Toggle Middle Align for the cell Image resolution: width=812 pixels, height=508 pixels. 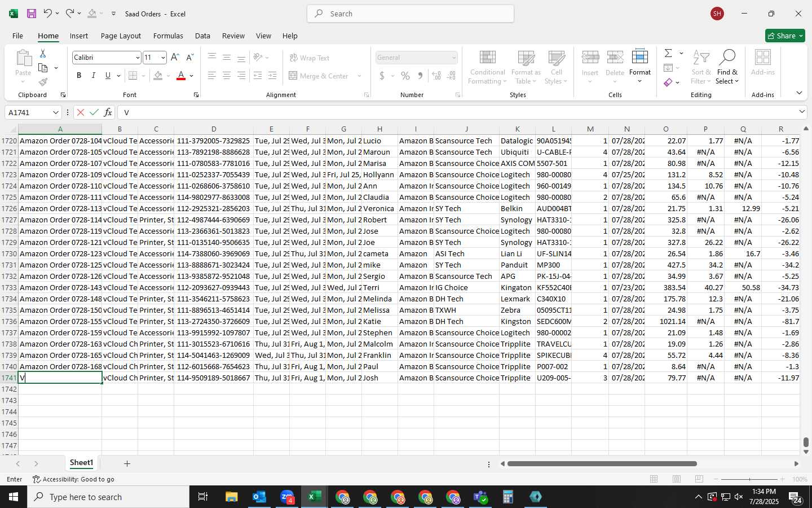[x=227, y=57]
